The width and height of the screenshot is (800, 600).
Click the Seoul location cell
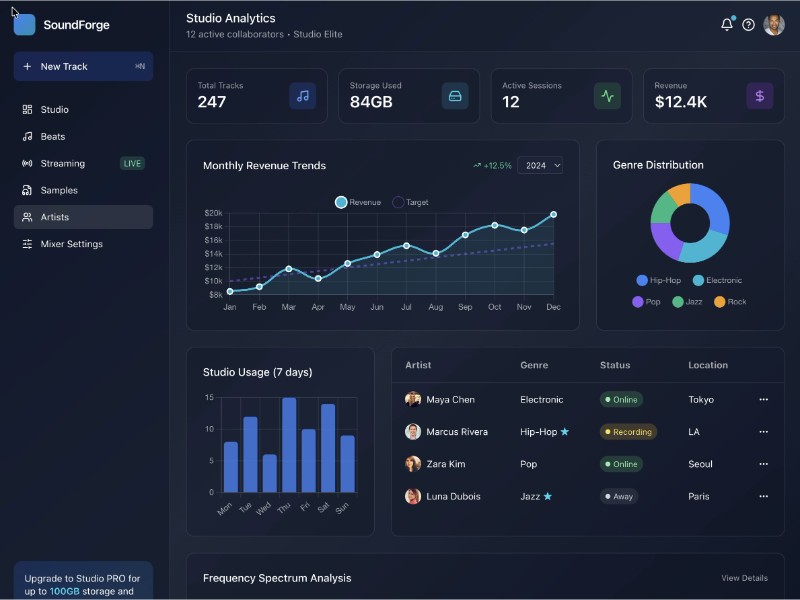coord(700,464)
